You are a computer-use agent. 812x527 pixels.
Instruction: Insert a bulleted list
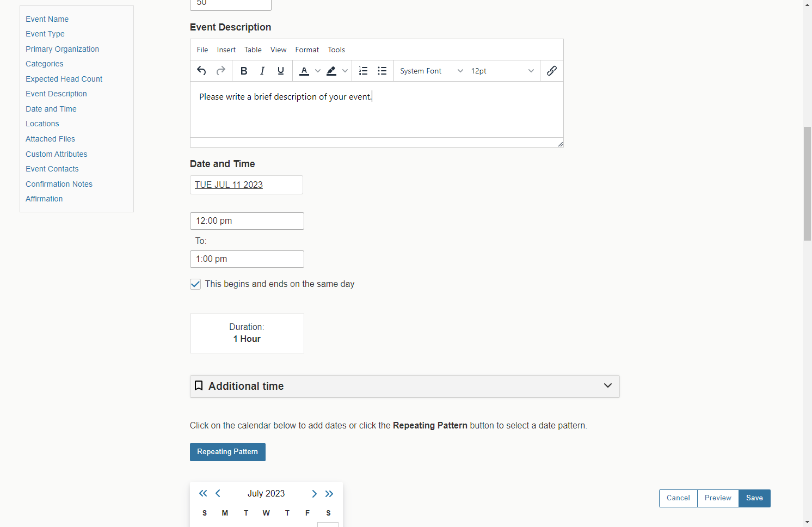point(382,71)
